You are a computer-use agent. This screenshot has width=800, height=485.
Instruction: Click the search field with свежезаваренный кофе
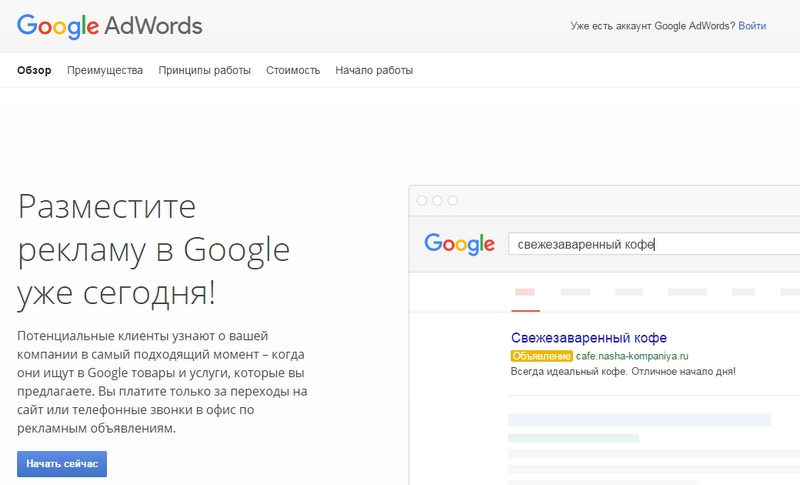pyautogui.click(x=654, y=244)
